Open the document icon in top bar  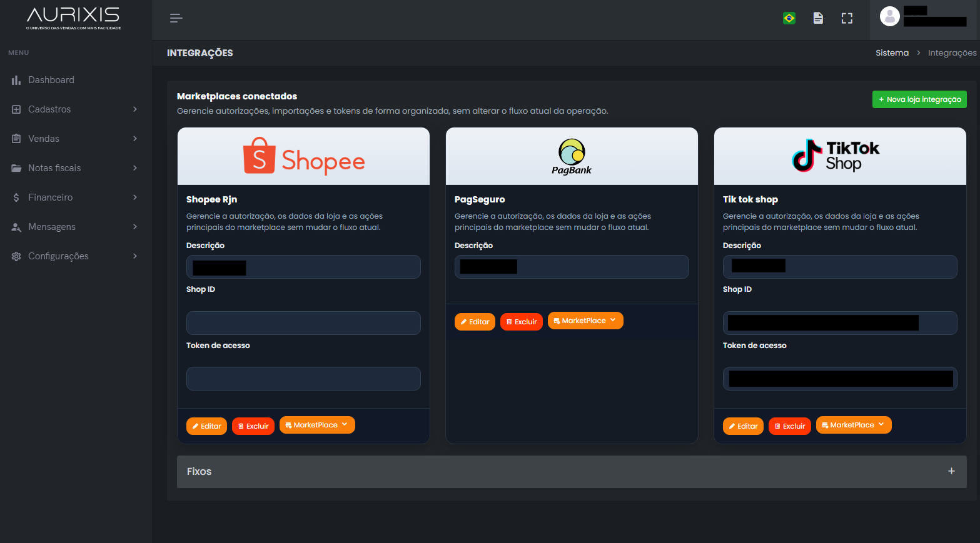point(818,18)
